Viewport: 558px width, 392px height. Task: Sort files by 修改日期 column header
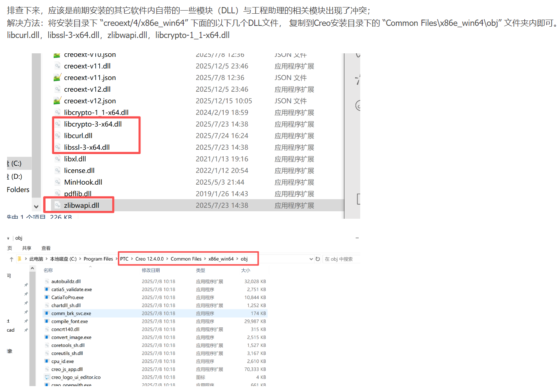[x=151, y=270]
